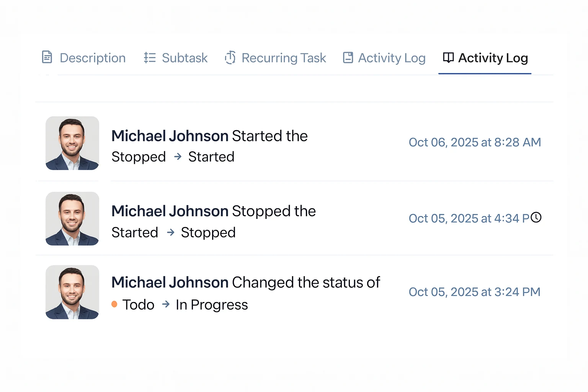Viewport: 588px width, 392px height.
Task: Click the icon on the grey Activity Log tab
Action: click(x=348, y=57)
